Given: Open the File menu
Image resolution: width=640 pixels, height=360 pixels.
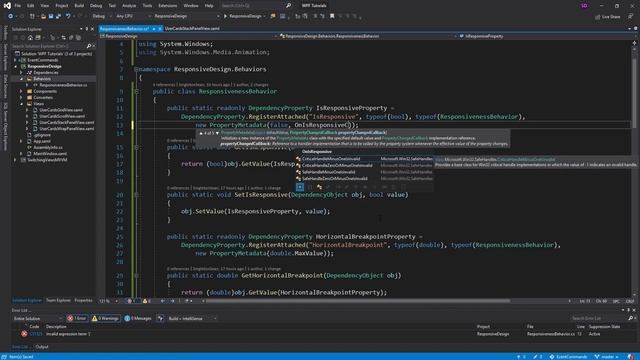Looking at the screenshot, I should point(18,6).
